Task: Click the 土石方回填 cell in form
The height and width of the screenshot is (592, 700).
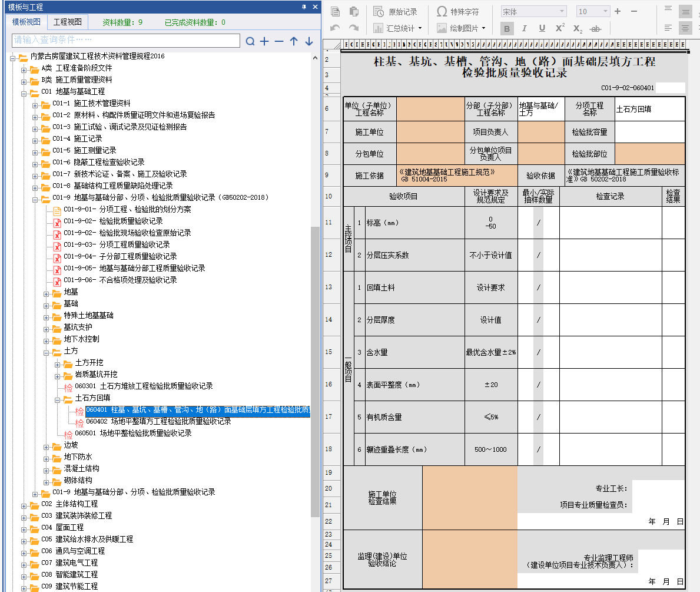Action: click(x=649, y=108)
